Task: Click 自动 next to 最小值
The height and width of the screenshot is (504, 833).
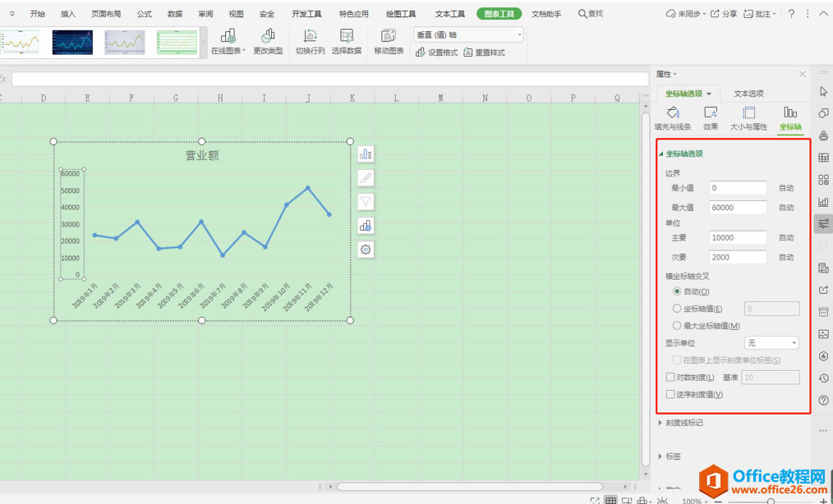Action: pyautogui.click(x=786, y=188)
